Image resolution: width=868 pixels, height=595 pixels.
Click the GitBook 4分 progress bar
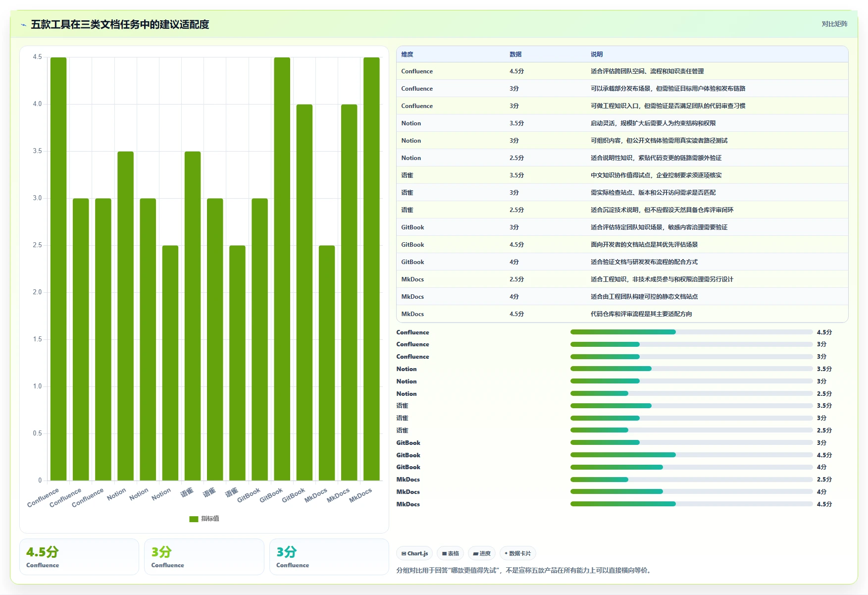pos(691,467)
